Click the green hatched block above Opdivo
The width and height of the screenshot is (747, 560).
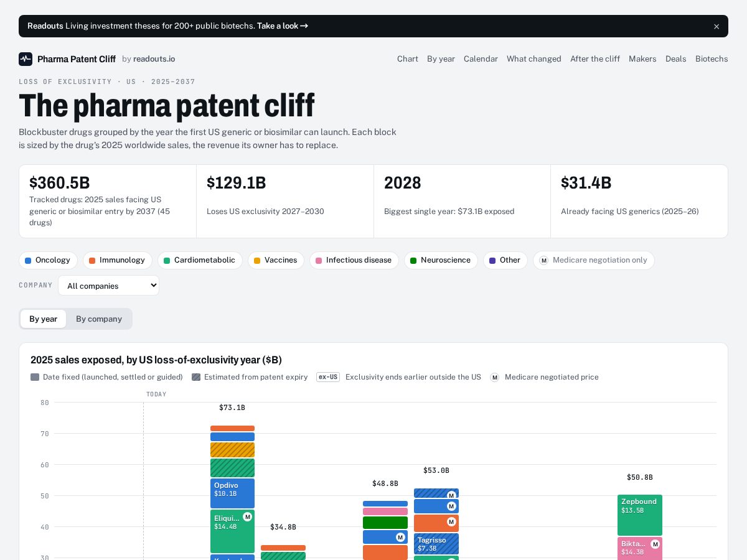pos(232,468)
